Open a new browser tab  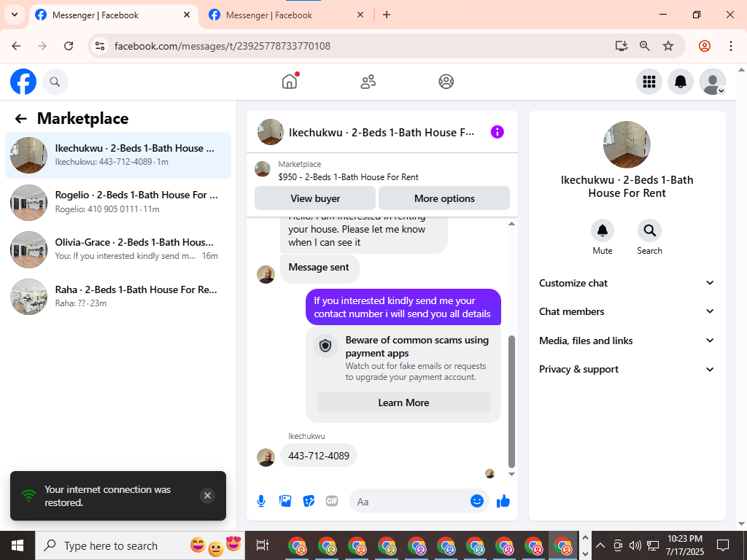coord(387,15)
